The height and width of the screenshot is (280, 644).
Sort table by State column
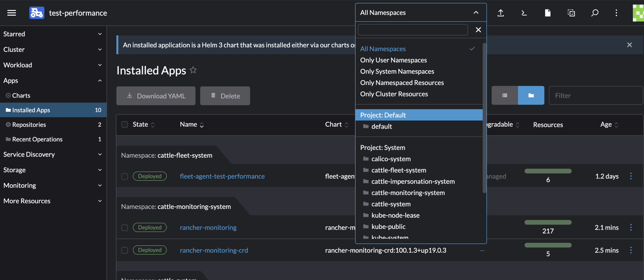[144, 124]
